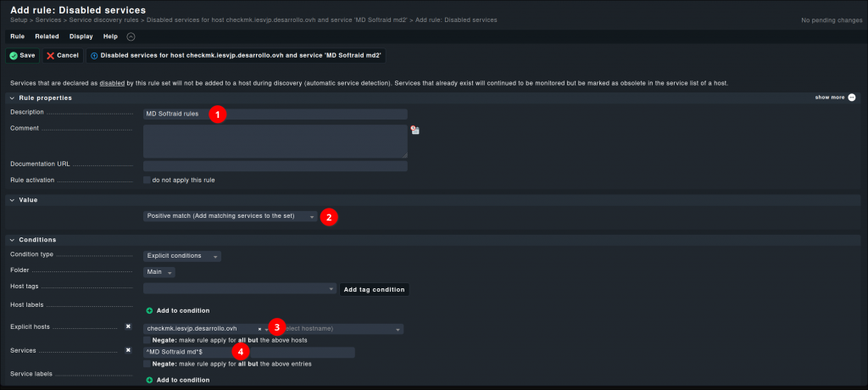Click green plus under Host labels
The width and height of the screenshot is (868, 390).
[150, 310]
